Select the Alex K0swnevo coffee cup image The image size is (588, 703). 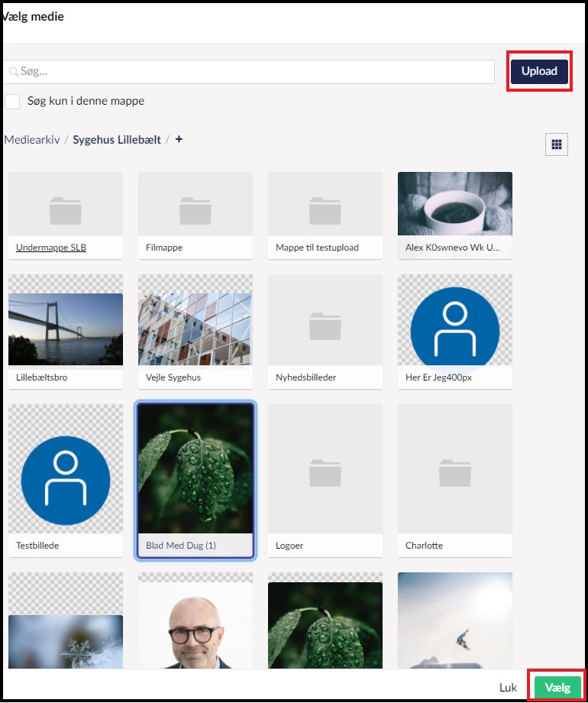tap(455, 203)
